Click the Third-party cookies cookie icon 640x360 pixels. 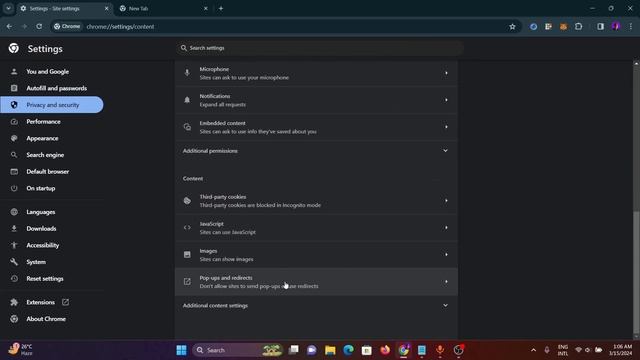[187, 201]
